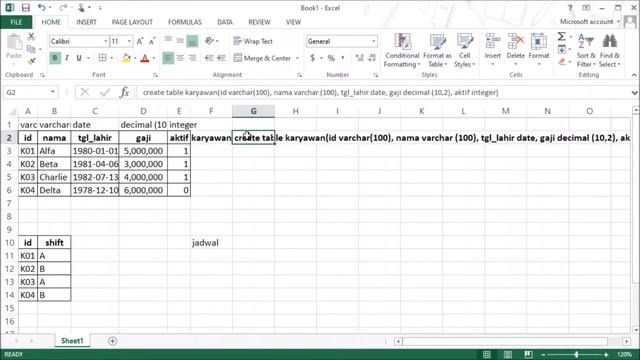Center-align cell contents horizontally
Viewport: 640px width, 360px height.
click(180, 58)
